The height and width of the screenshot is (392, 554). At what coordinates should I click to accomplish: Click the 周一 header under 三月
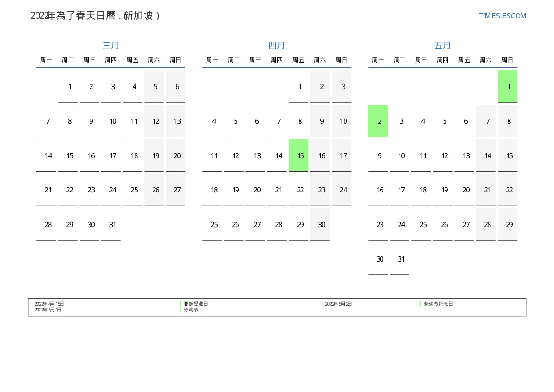[x=46, y=60]
